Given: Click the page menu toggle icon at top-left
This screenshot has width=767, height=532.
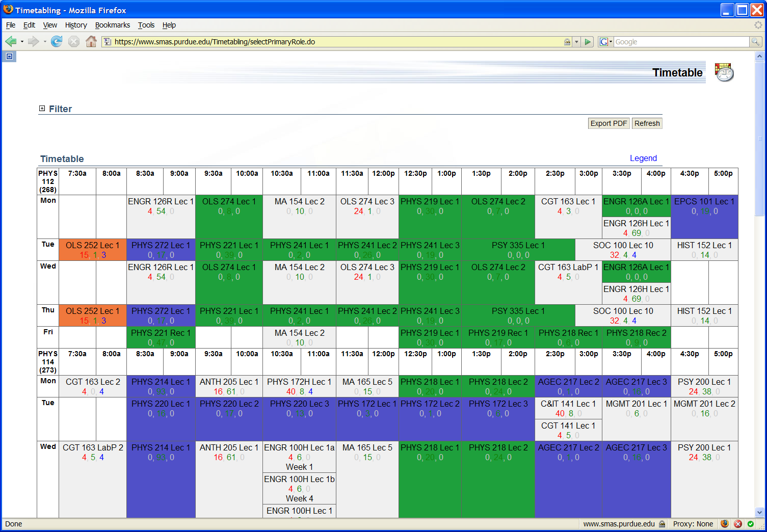Looking at the screenshot, I should pyautogui.click(x=9, y=57).
